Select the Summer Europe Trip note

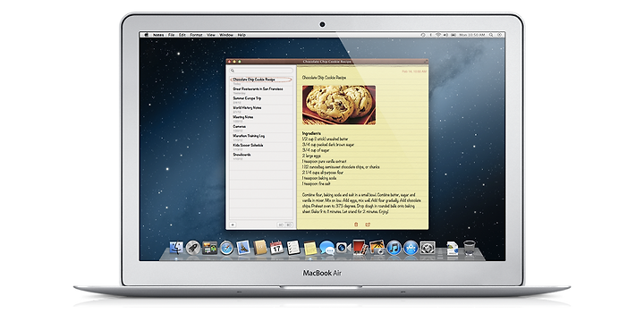click(261, 100)
